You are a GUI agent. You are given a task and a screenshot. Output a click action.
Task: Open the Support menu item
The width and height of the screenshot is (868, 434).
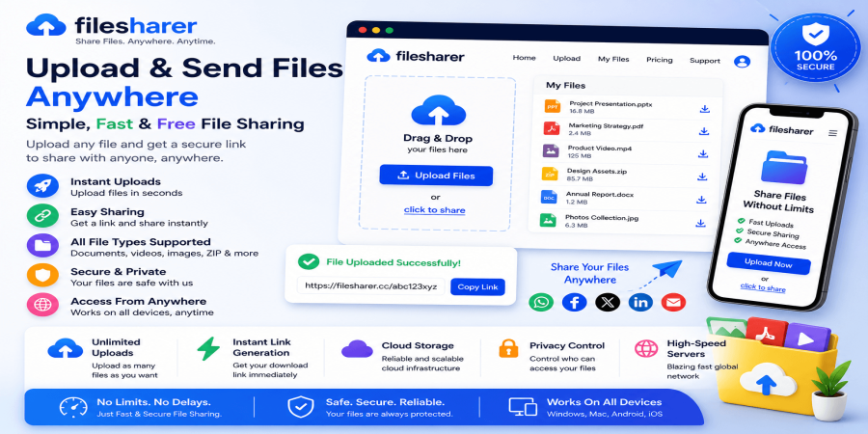point(705,61)
